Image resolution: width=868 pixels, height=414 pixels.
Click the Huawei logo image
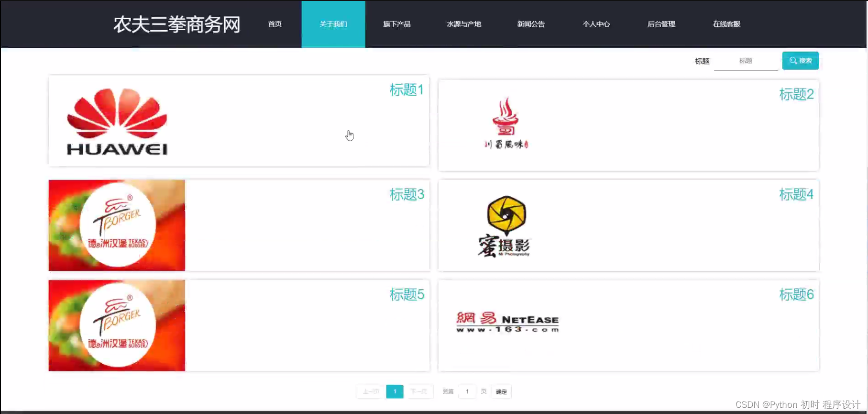coord(117,121)
